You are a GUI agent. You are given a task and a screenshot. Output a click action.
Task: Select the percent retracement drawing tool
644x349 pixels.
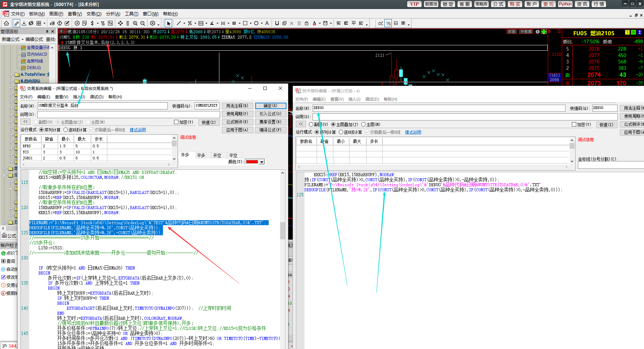[x=190, y=23]
